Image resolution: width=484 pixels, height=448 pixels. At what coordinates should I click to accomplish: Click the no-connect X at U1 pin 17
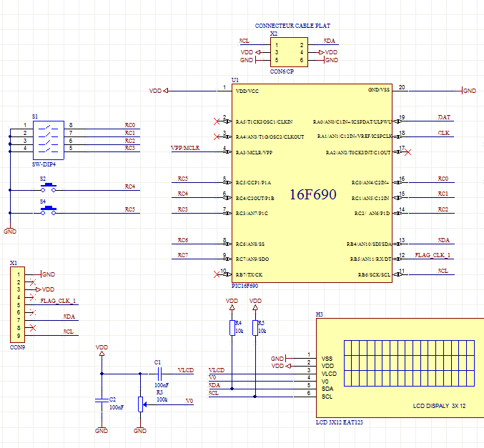tap(408, 152)
